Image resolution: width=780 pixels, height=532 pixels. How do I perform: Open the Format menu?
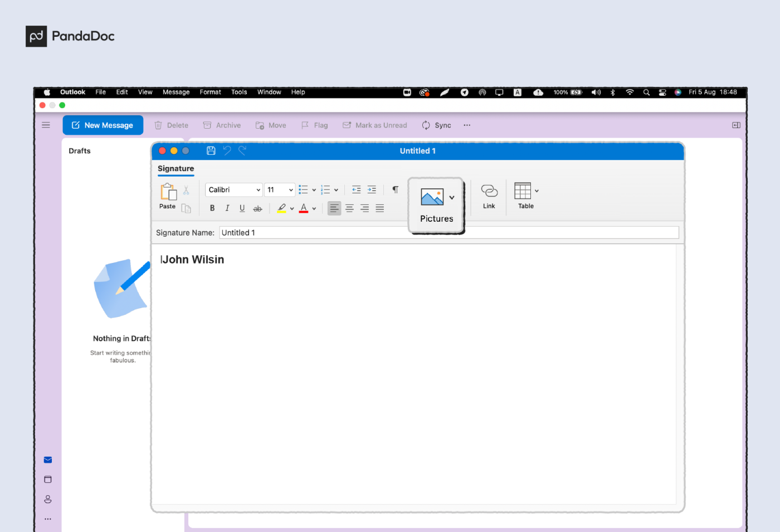211,92
